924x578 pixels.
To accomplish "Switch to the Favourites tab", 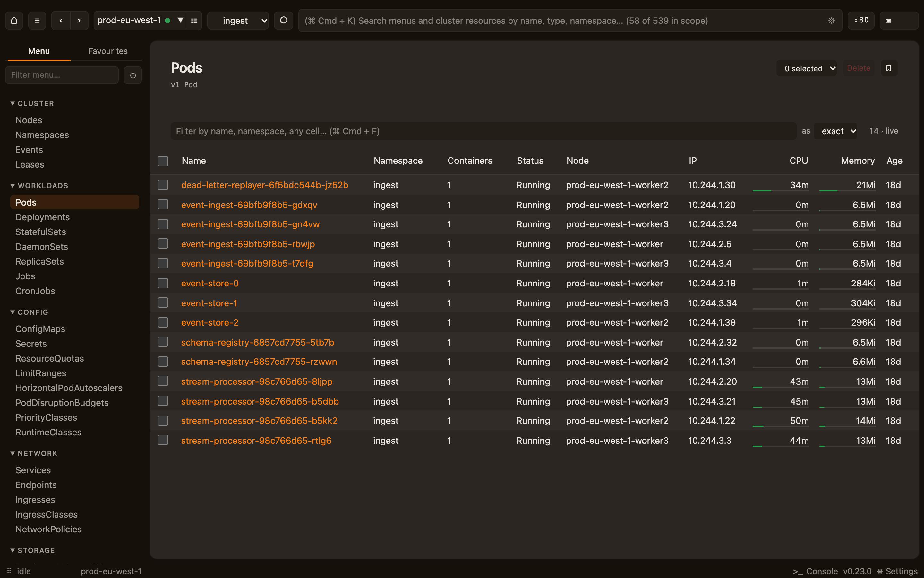I will click(x=108, y=51).
